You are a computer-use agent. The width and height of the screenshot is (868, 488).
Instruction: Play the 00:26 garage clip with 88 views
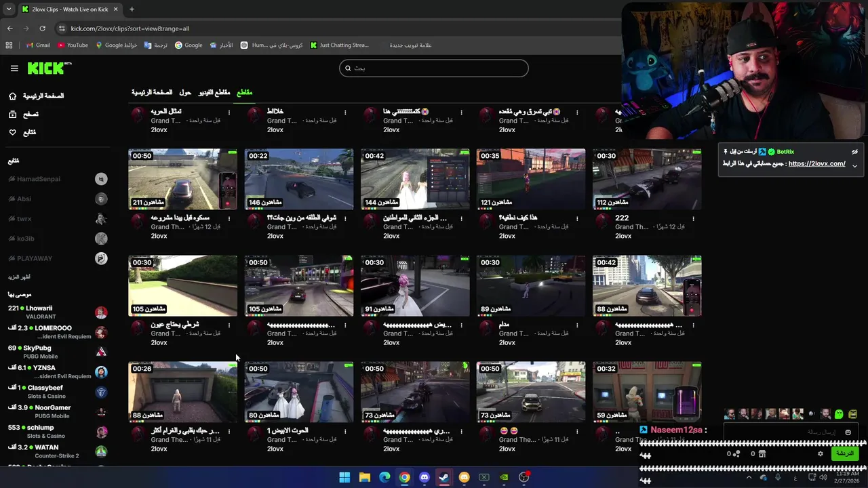(183, 392)
